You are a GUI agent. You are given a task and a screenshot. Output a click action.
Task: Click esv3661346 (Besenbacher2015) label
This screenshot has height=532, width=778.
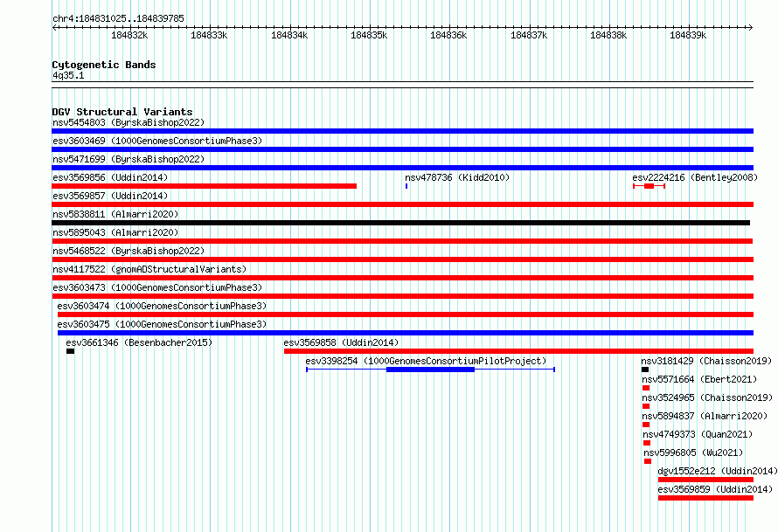coord(139,342)
